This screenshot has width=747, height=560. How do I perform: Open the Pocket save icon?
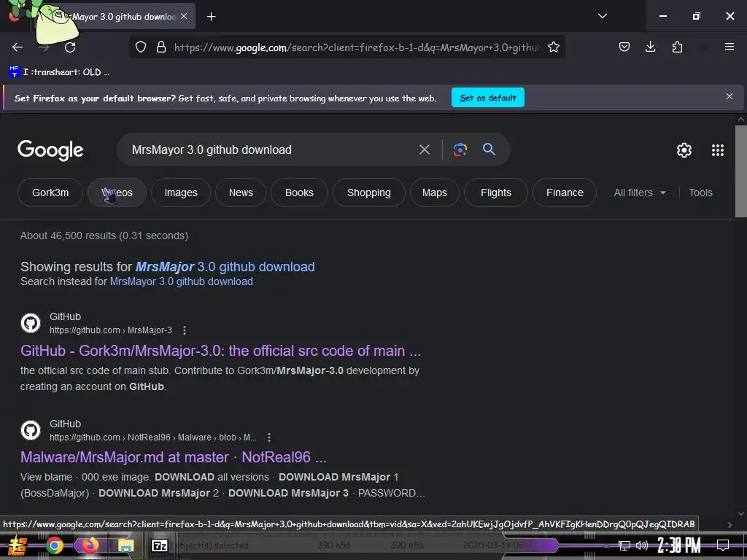(624, 47)
